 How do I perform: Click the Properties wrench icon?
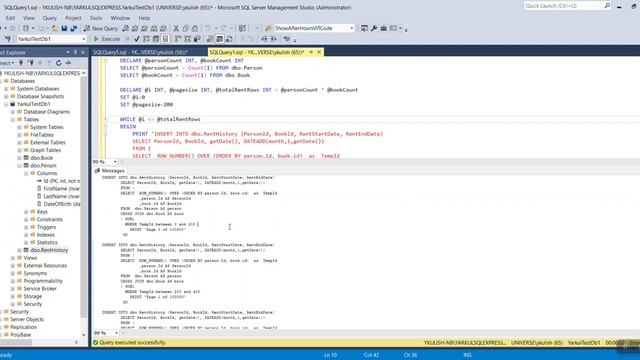point(374,28)
